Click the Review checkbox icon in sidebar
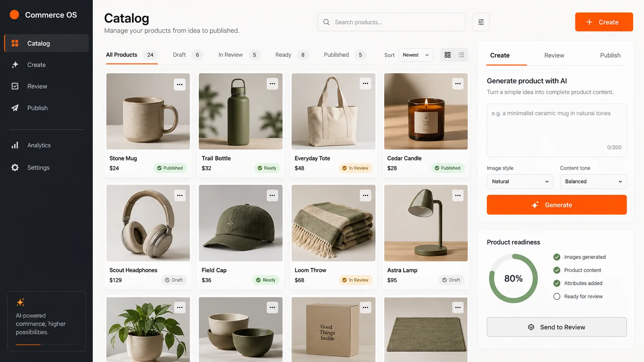This screenshot has height=362, width=644. (x=15, y=86)
